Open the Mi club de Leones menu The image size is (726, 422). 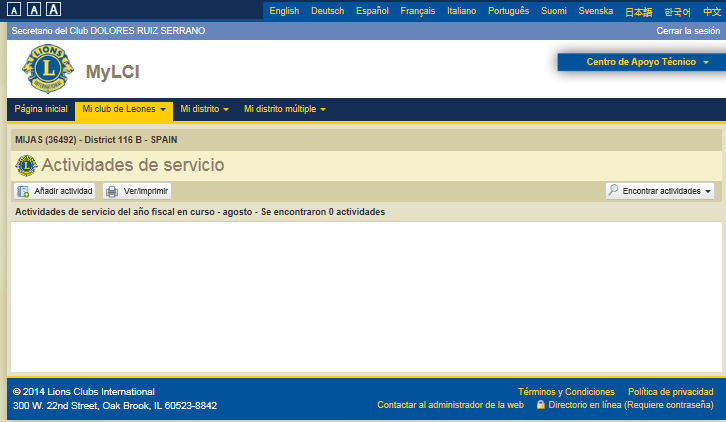click(x=123, y=108)
